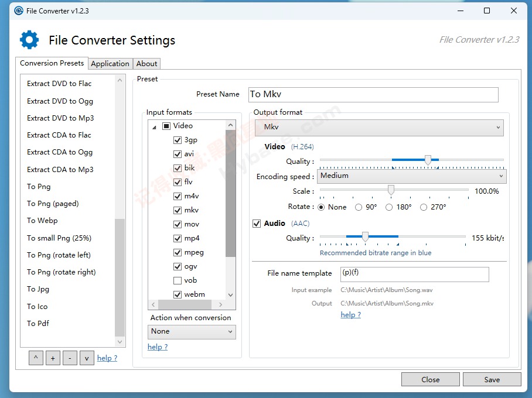Click the video Quality slider thumb
Screen dimensions: 532x398
click(428, 160)
